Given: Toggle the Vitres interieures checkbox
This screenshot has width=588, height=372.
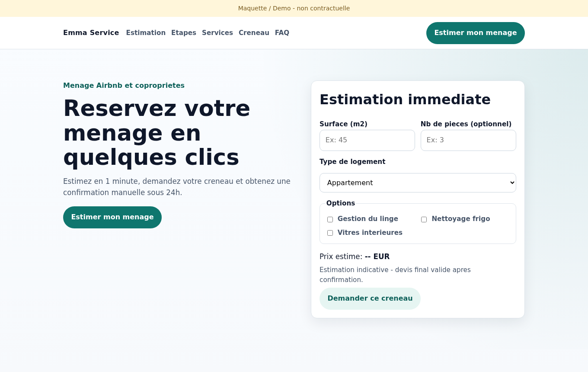Looking at the screenshot, I should 330,233.
